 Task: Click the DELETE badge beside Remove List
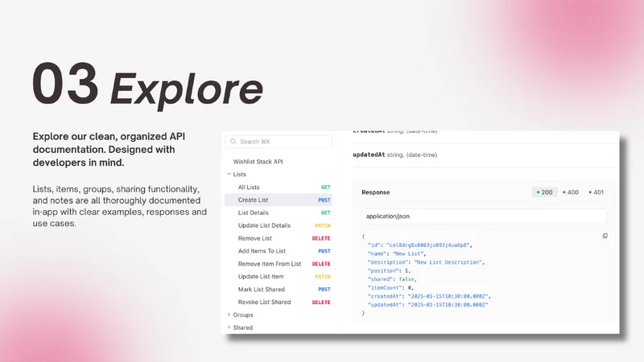tap(321, 238)
